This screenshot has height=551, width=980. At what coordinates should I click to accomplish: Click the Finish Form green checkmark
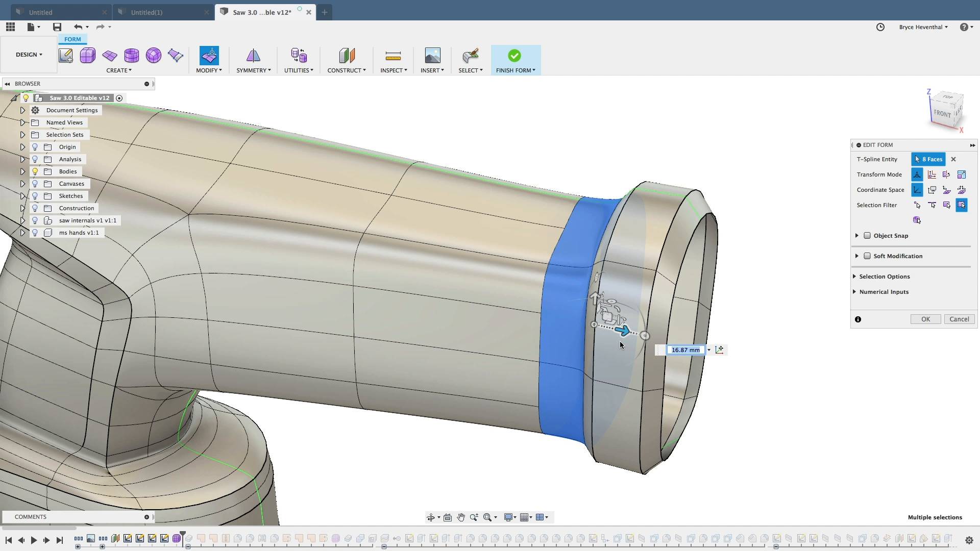click(x=514, y=56)
